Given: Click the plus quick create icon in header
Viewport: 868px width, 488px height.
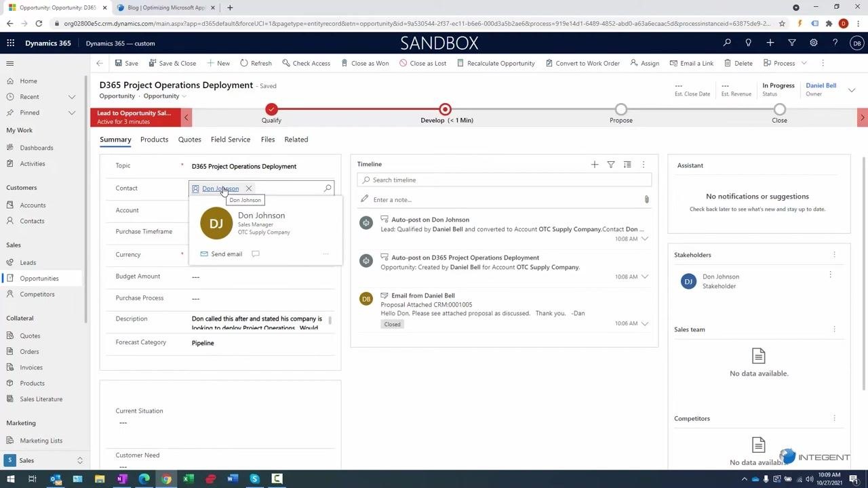Looking at the screenshot, I should pos(770,43).
